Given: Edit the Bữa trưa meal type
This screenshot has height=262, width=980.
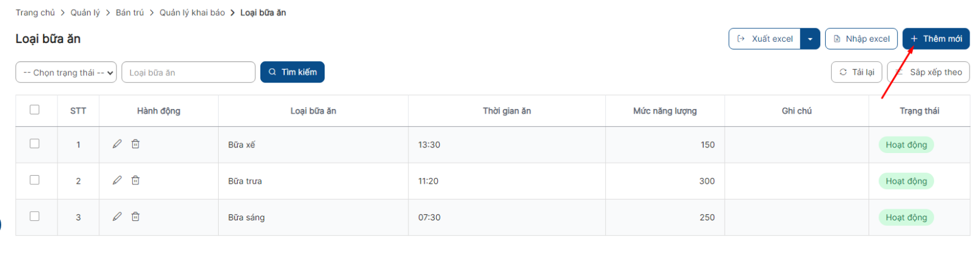Looking at the screenshot, I should (x=117, y=180).
